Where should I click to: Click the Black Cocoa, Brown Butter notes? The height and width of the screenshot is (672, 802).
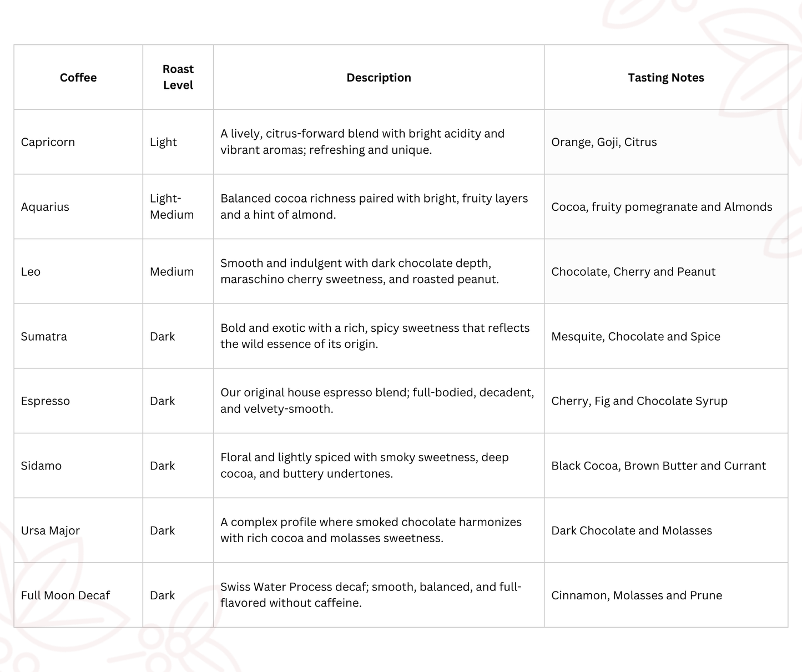(x=658, y=466)
